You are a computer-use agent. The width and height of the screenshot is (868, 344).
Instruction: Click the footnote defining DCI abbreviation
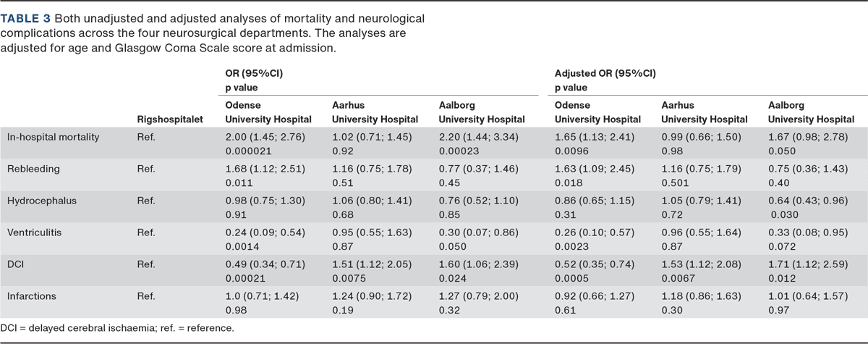pyautogui.click(x=117, y=330)
